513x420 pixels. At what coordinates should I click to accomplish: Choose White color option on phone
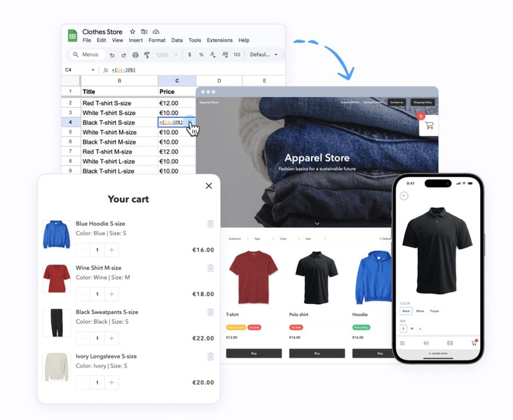[420, 311]
